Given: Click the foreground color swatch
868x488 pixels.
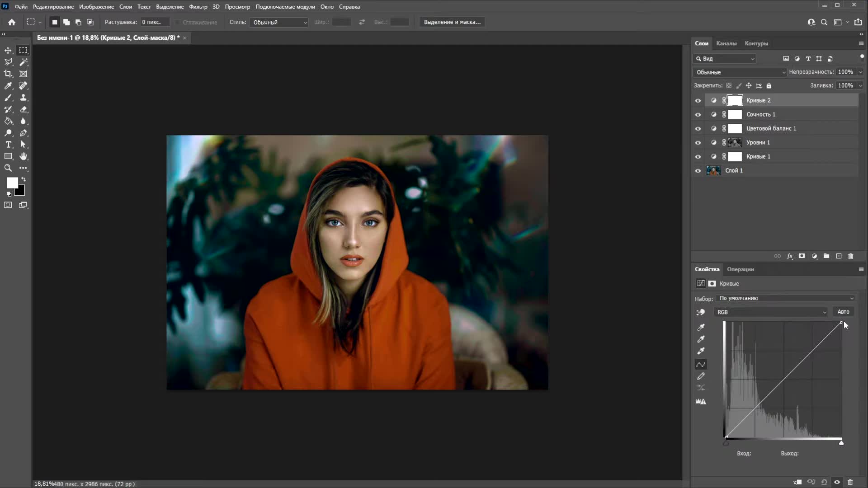Looking at the screenshot, I should click(12, 183).
